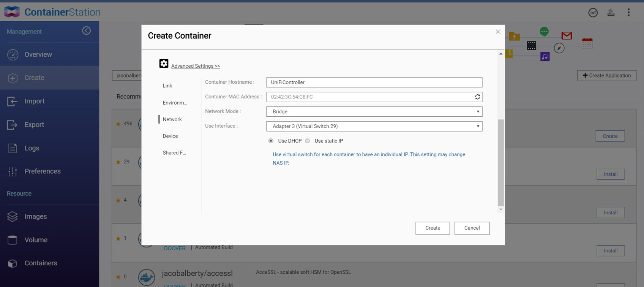Cancel the Create Container dialog
Screen dimensions: 644x287
point(472,228)
